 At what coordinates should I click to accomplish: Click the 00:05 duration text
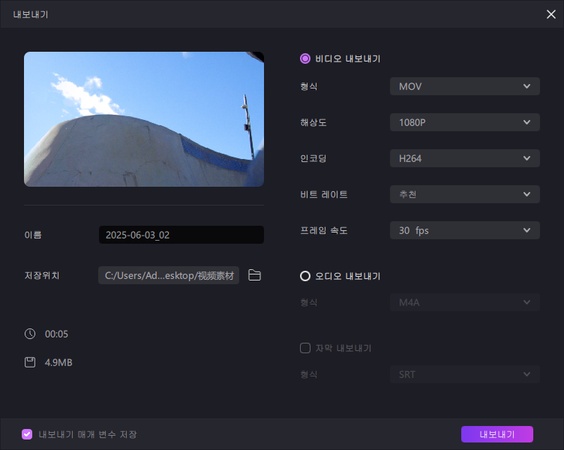point(56,334)
